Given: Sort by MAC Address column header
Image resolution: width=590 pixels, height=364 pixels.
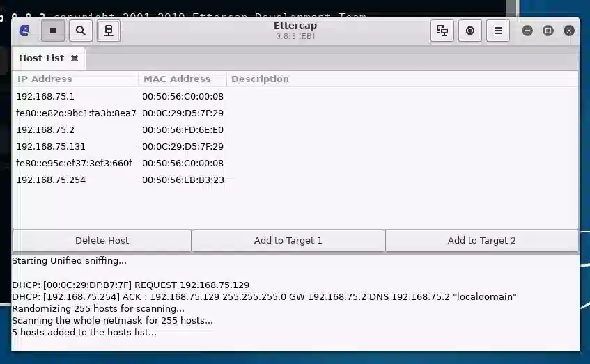Looking at the screenshot, I should tap(183, 79).
